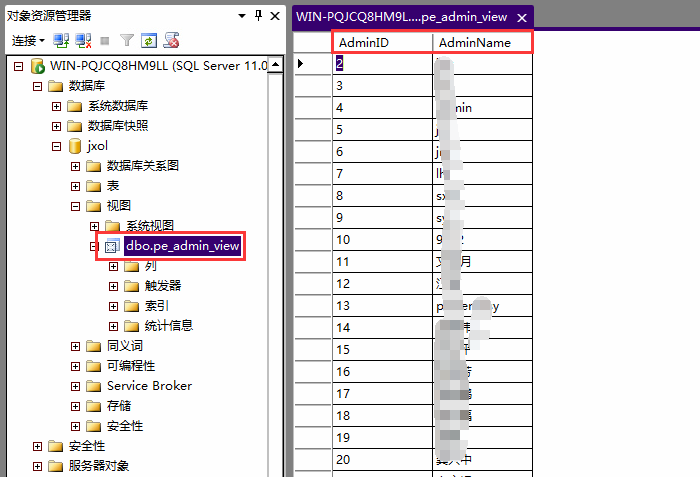
Task: Switch to the pe_admin_view document tab
Action: [x=402, y=17]
